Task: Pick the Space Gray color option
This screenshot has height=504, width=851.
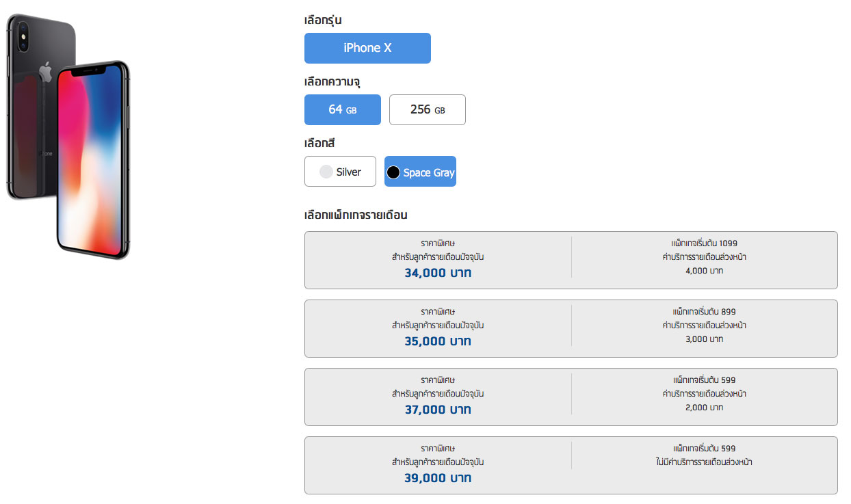Action: (420, 172)
